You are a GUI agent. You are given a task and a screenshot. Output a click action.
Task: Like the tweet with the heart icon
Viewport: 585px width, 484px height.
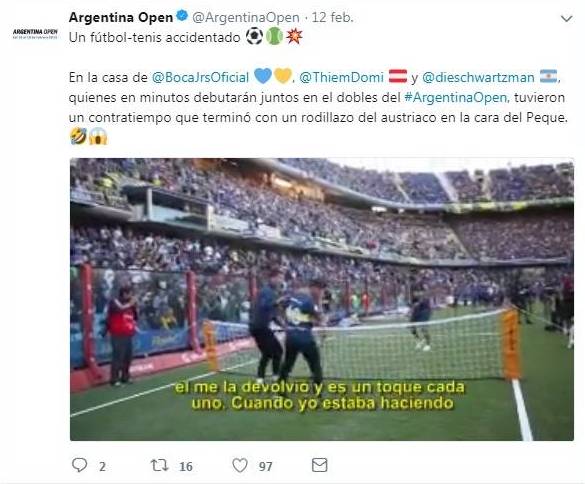click(240, 465)
